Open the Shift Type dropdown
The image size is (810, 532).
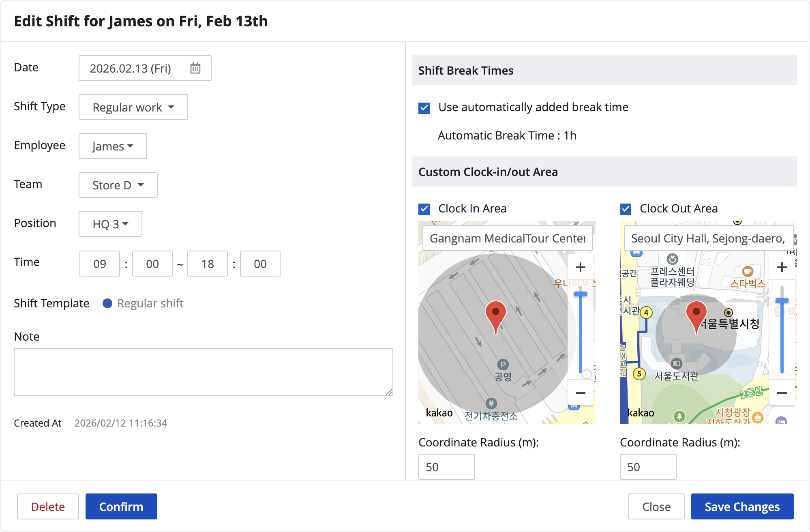(x=133, y=107)
